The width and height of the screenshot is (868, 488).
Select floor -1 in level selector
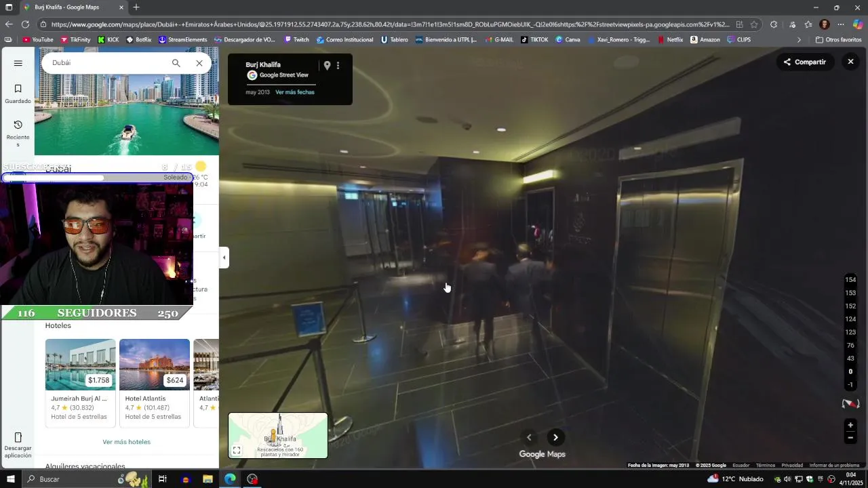850,385
